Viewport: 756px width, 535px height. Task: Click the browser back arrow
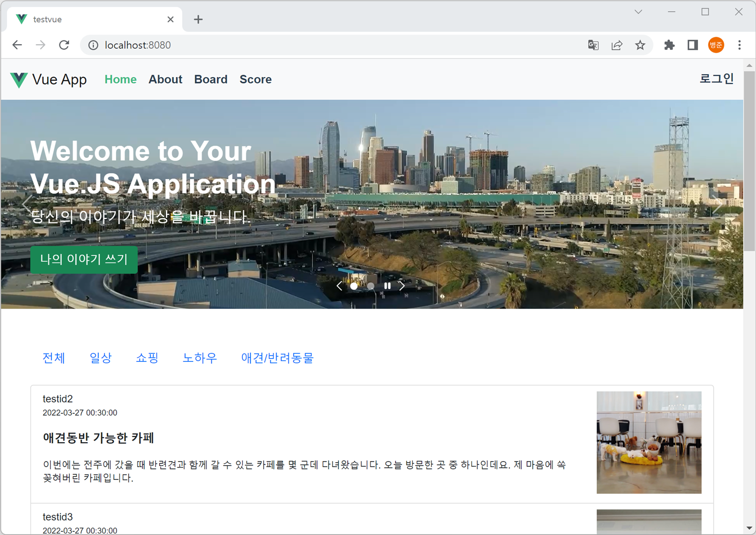[x=17, y=45]
